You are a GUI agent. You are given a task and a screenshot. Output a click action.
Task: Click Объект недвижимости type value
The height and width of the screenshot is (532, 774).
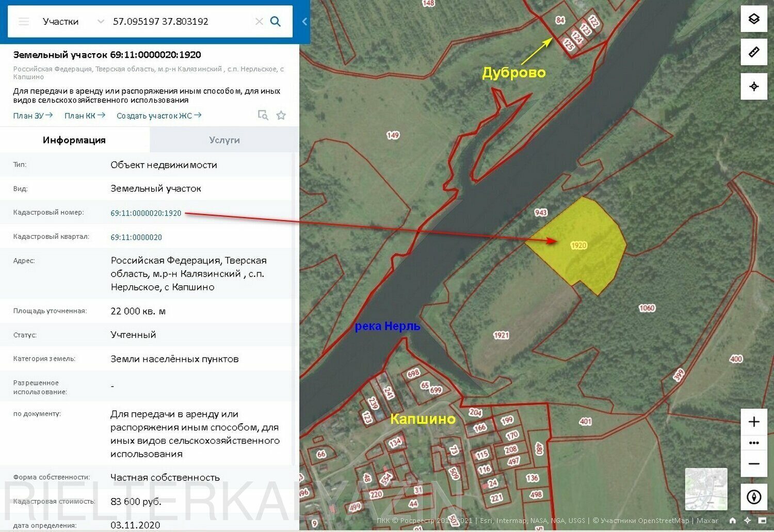tap(164, 165)
